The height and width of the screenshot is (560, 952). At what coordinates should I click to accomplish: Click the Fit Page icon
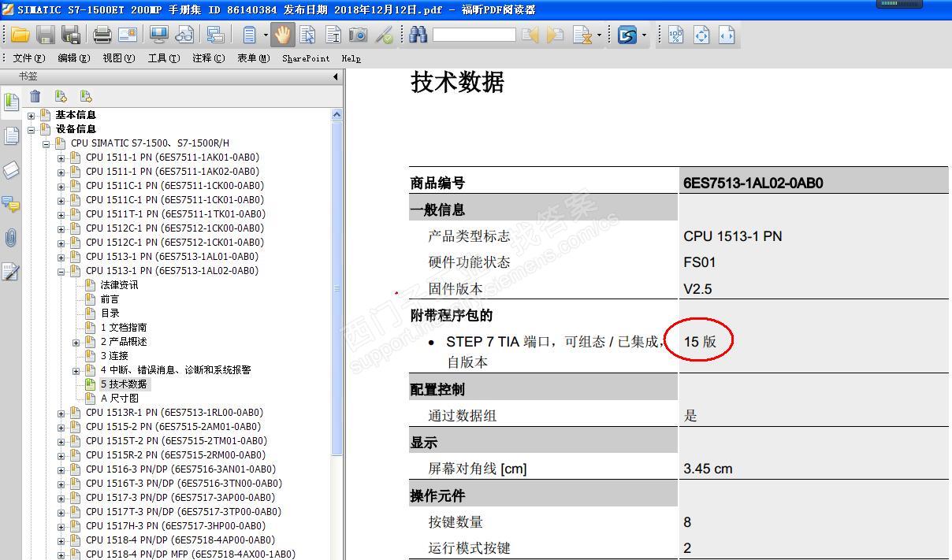coord(701,35)
